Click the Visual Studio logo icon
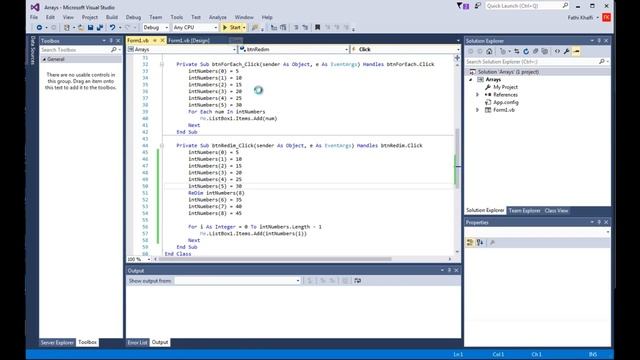Image resolution: width=640 pixels, height=360 pixels. pyautogui.click(x=35, y=7)
